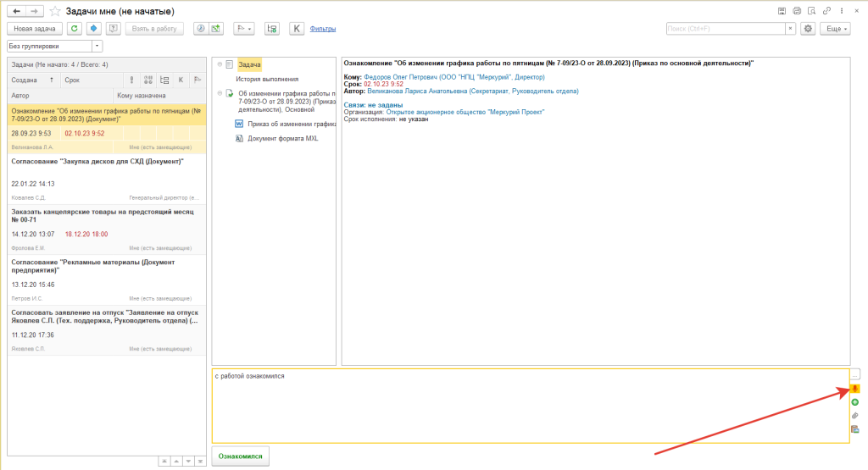868x470 pixels.
Task: Click the paste image from clipboard icon
Action: point(855,429)
